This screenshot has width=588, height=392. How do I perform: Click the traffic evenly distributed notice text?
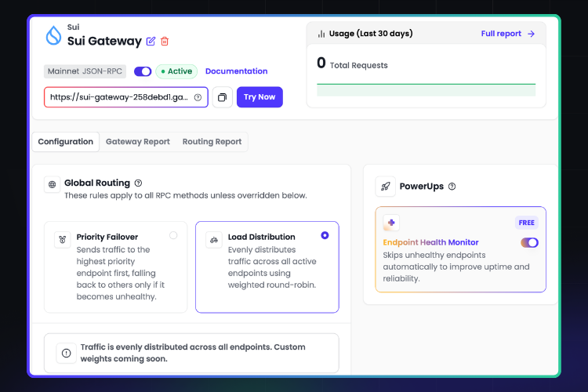pyautogui.click(x=193, y=353)
